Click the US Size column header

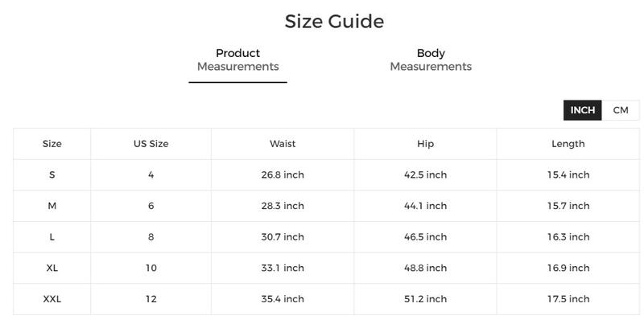click(x=151, y=144)
